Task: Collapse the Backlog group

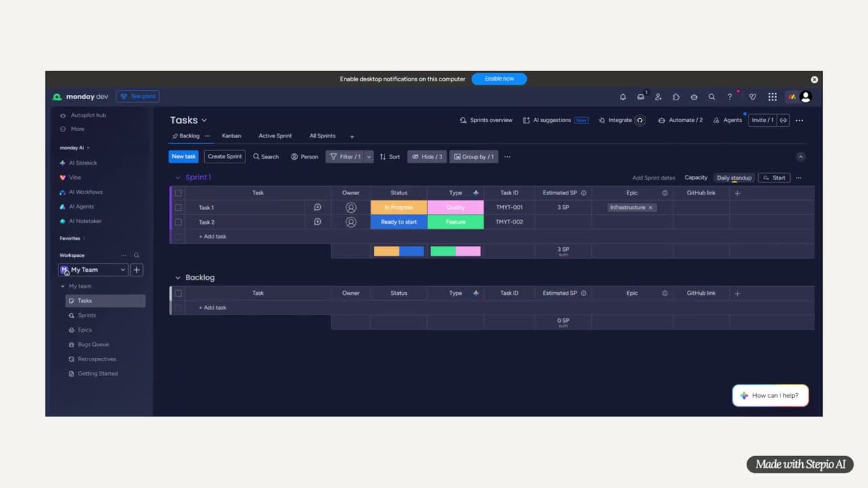Action: point(178,278)
